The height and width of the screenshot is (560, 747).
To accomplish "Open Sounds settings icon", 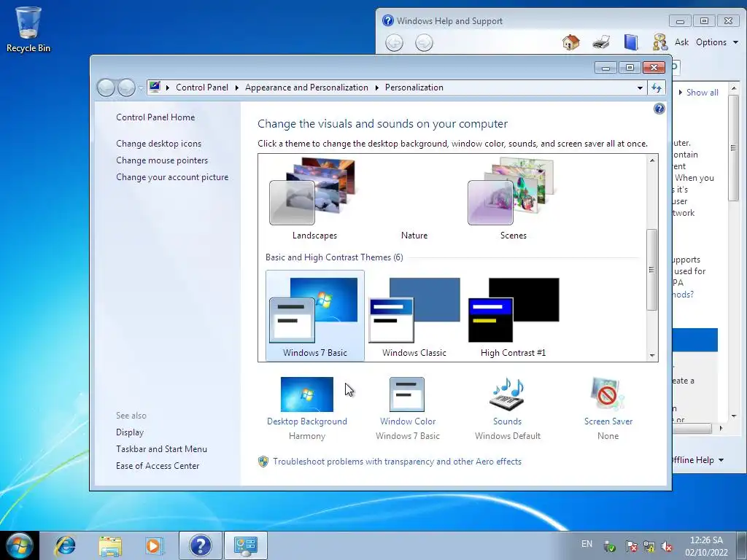I will [x=508, y=394].
